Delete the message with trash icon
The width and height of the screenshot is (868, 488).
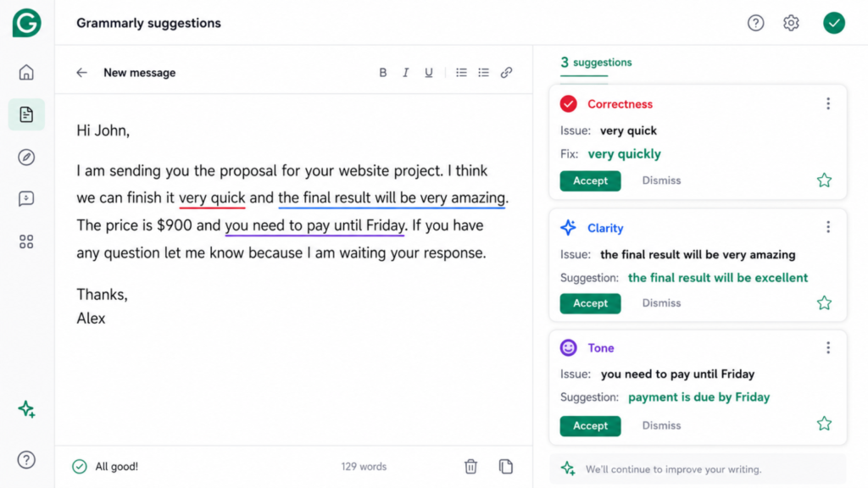click(x=470, y=467)
